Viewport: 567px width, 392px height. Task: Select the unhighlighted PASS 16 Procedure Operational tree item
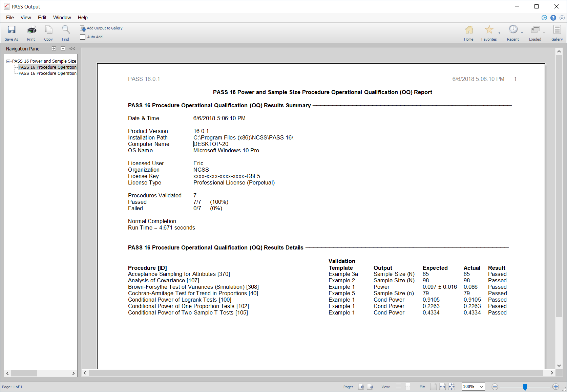48,73
